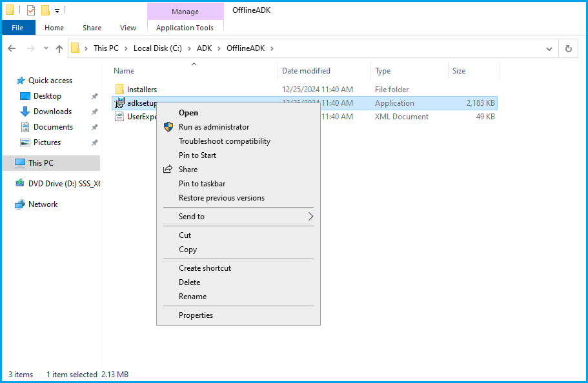
Task: Click the ADK breadcrumb in address bar
Action: coord(204,48)
